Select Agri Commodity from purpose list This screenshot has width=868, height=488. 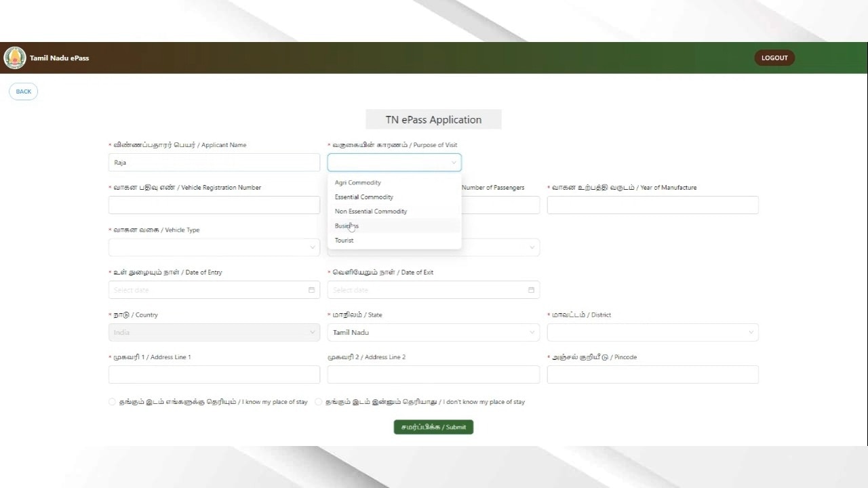[x=394, y=182]
